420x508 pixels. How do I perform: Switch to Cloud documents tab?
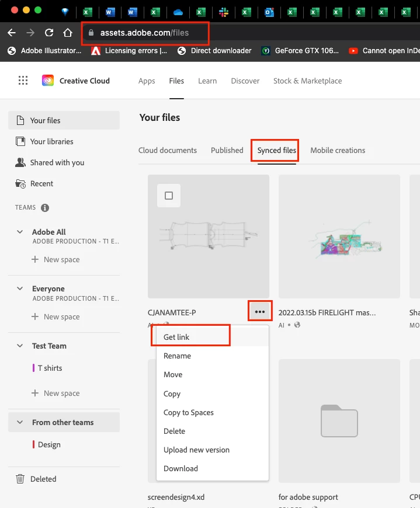(x=168, y=150)
